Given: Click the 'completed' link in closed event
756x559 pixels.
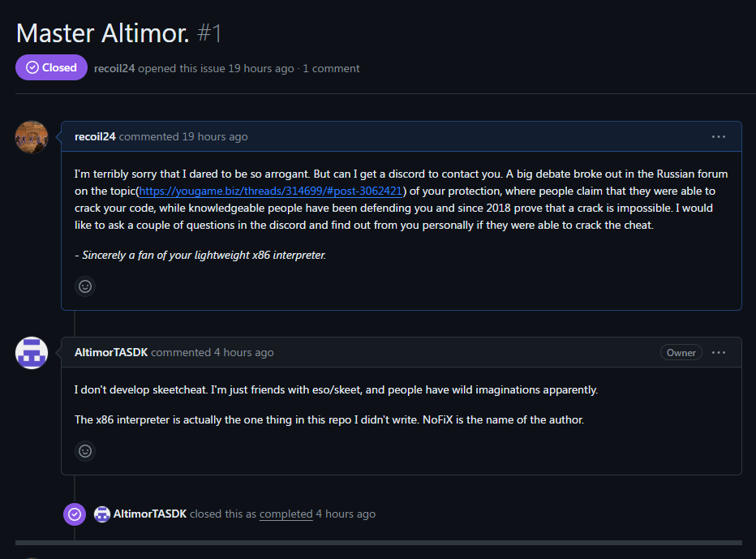Looking at the screenshot, I should click(286, 514).
